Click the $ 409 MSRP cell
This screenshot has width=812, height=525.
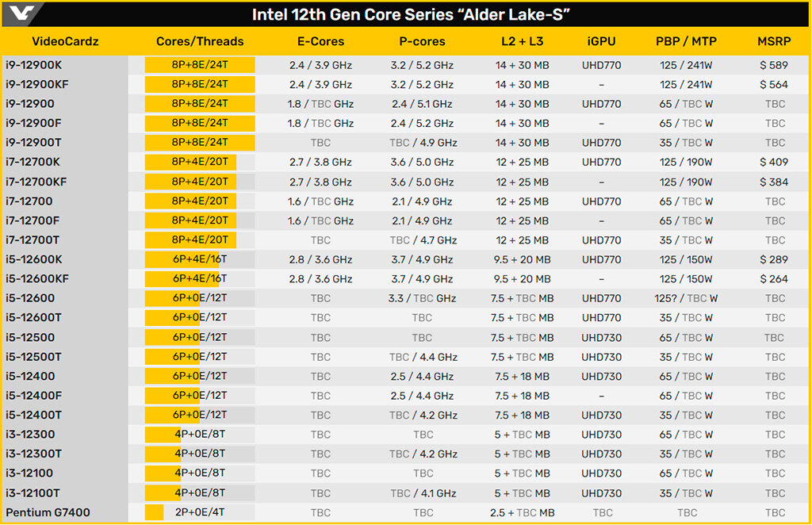click(x=774, y=162)
